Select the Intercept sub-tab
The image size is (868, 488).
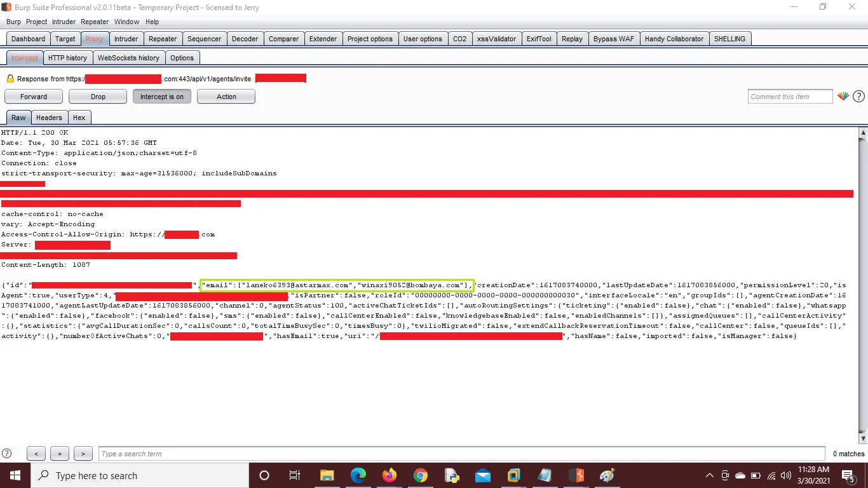coord(25,58)
